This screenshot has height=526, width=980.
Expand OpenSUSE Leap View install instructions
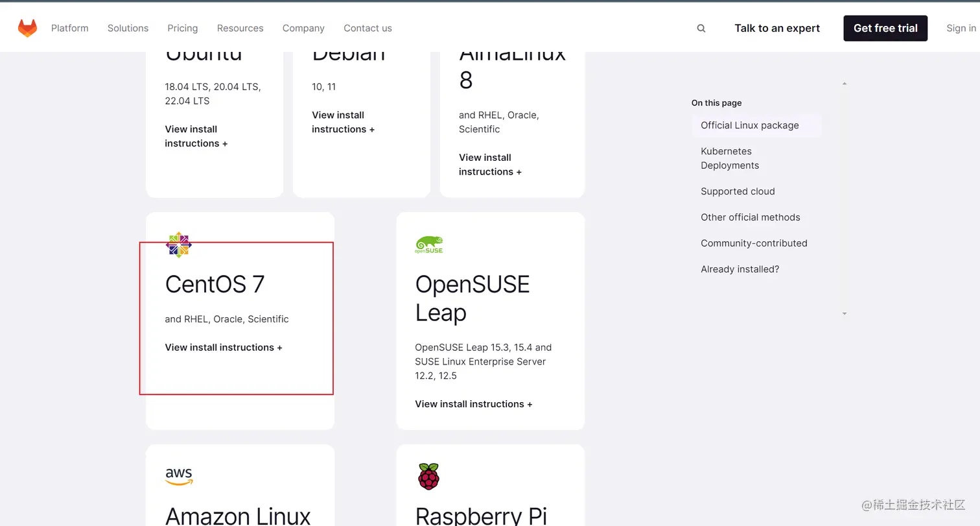point(474,404)
